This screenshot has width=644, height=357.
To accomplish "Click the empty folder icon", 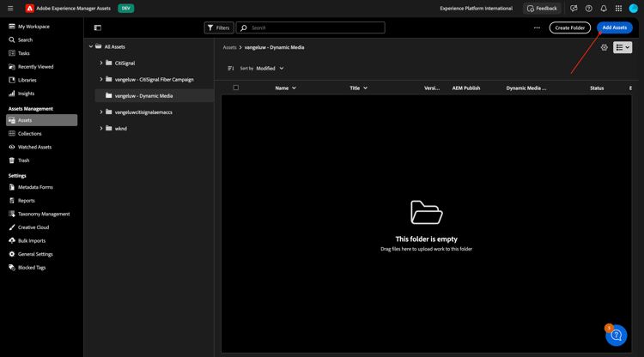I will point(426,212).
